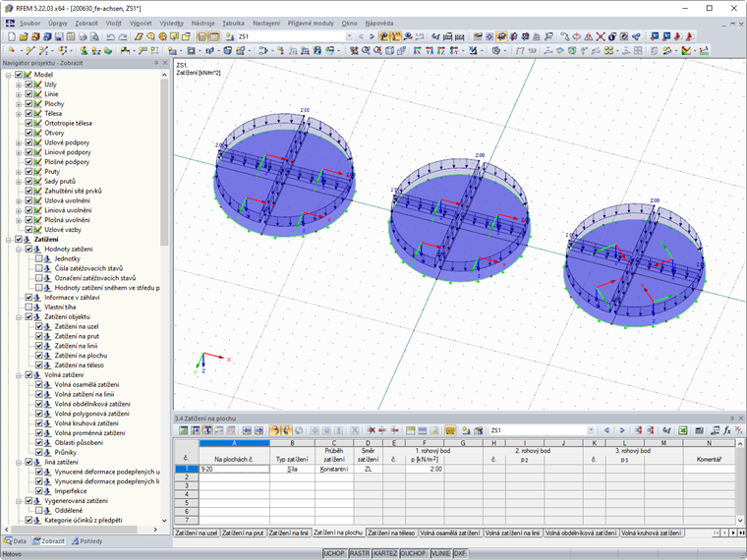747x560 pixels.
Task: Toggle the Otvory checkbox
Action: coord(29,133)
